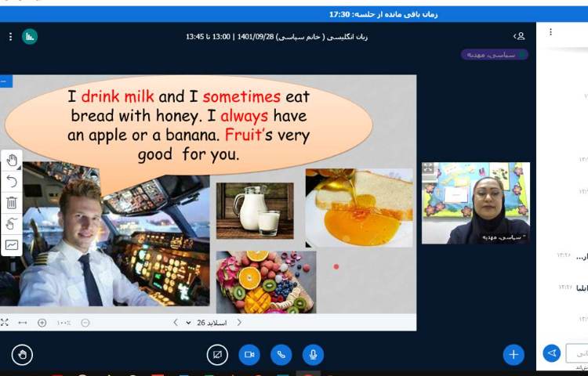Click the leave audio phone button
The width and height of the screenshot is (588, 376).
click(281, 355)
